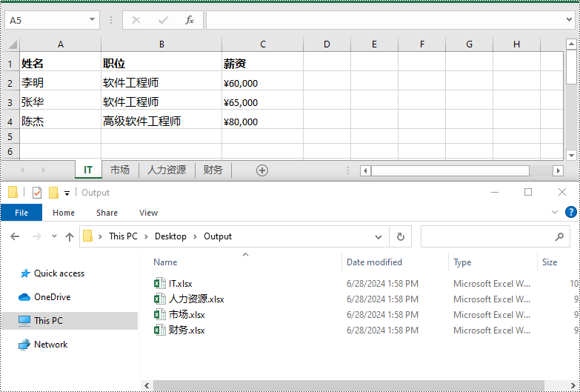The height and width of the screenshot is (392, 580).
Task: Expand the formula bar chevron
Action: [x=570, y=19]
